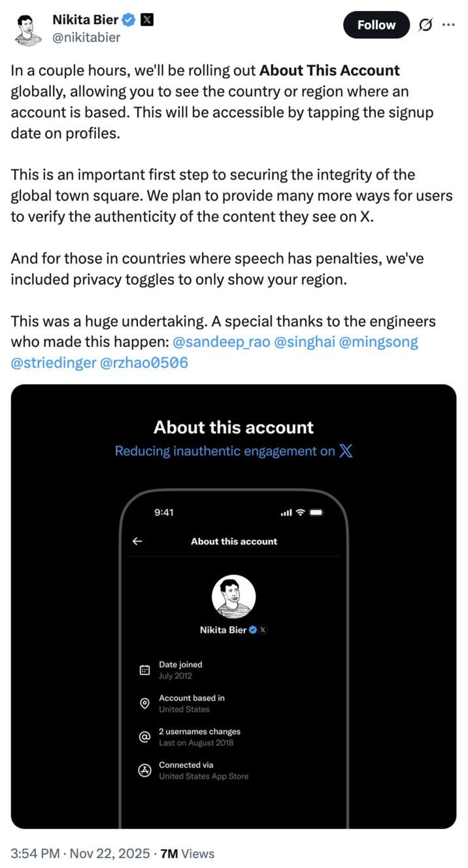This screenshot has width=468, height=868.
Task: Click the calendar icon beside Date joined
Action: 144,669
